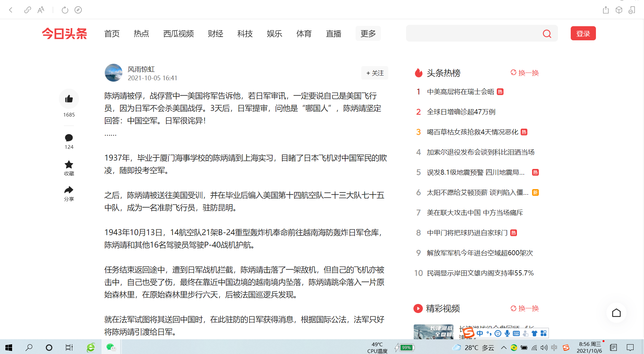Viewport: 644px width, 354px height.
Task: Open the cube extensions icon
Action: [619, 10]
